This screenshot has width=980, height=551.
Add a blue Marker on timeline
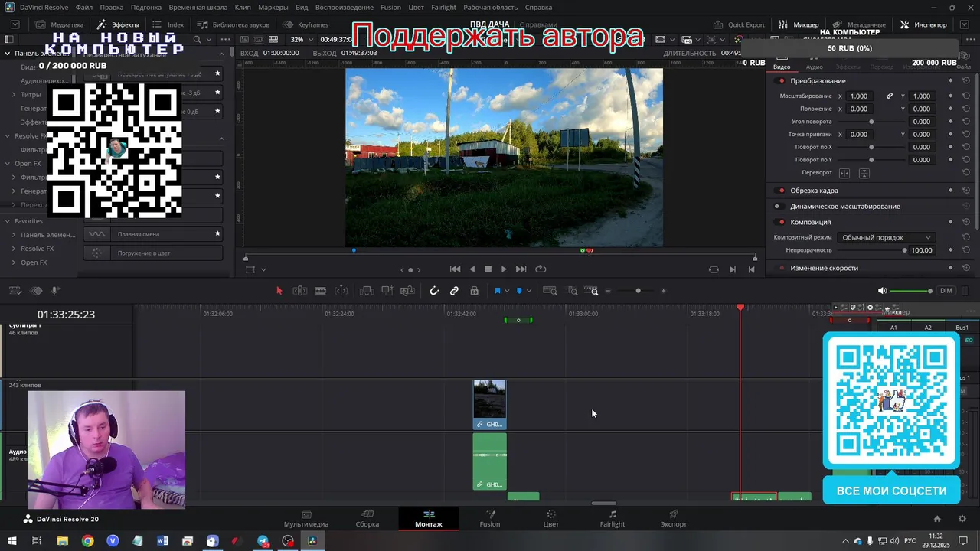coord(519,291)
